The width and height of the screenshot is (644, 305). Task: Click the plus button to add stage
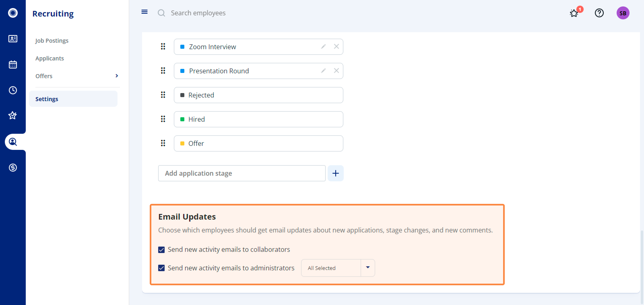[x=335, y=173]
